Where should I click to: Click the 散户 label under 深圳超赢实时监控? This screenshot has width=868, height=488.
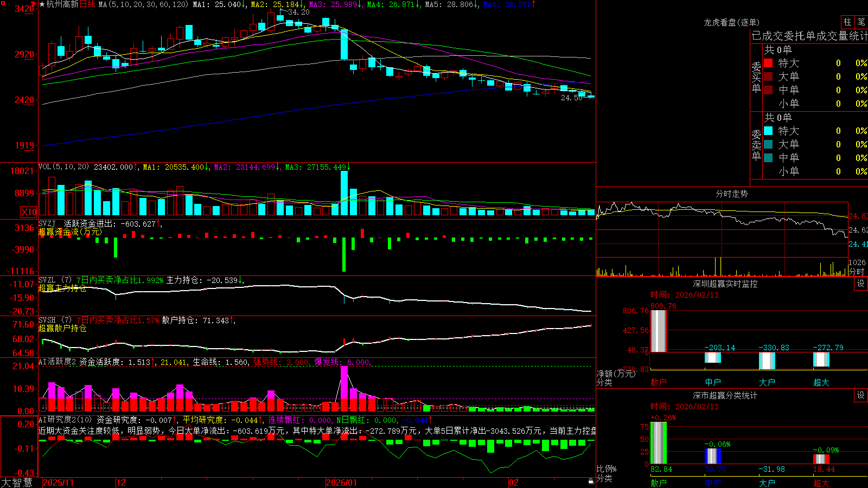[658, 382]
